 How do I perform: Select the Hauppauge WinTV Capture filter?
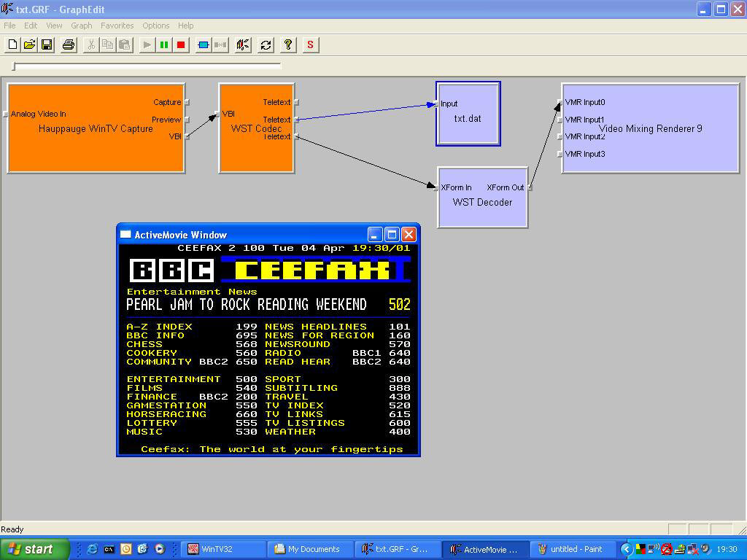pos(96,128)
